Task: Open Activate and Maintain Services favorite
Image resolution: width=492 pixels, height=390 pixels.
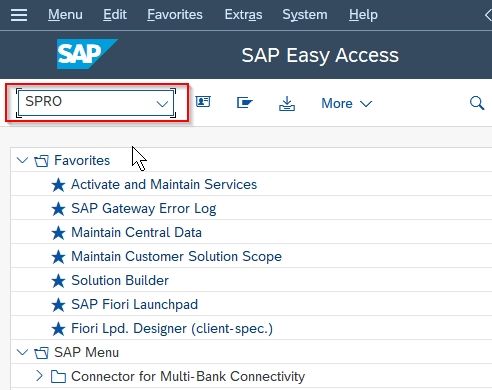Action: 164,184
